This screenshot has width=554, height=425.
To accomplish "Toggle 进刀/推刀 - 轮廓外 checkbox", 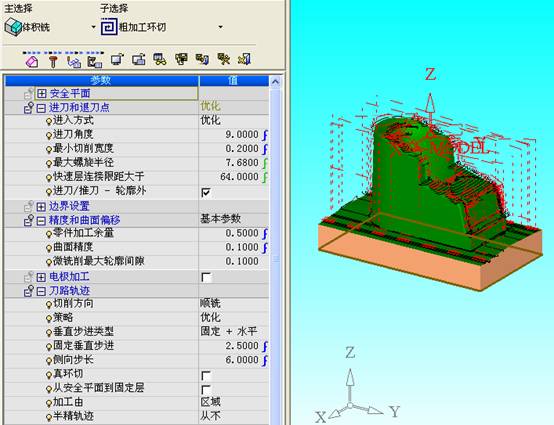I will (x=206, y=192).
